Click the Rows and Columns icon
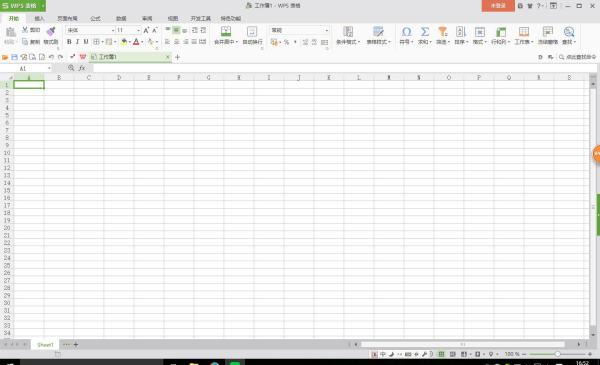Viewport: 600px width, 365px height. 501,31
